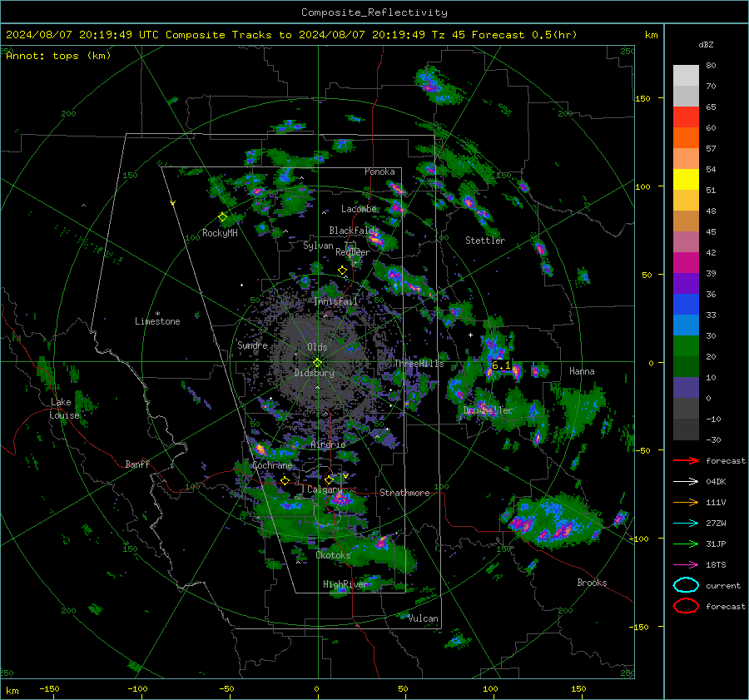Click the Stettler town label
Screen dimensions: 749x700
485,241
